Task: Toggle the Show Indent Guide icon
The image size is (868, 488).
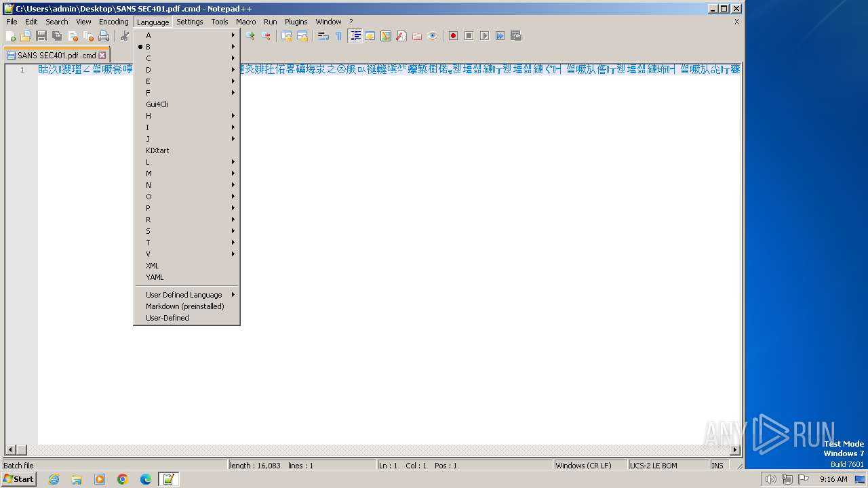Action: 355,36
